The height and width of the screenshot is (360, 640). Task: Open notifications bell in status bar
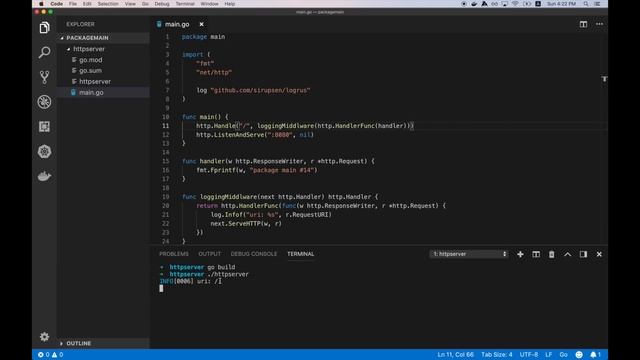(596, 355)
